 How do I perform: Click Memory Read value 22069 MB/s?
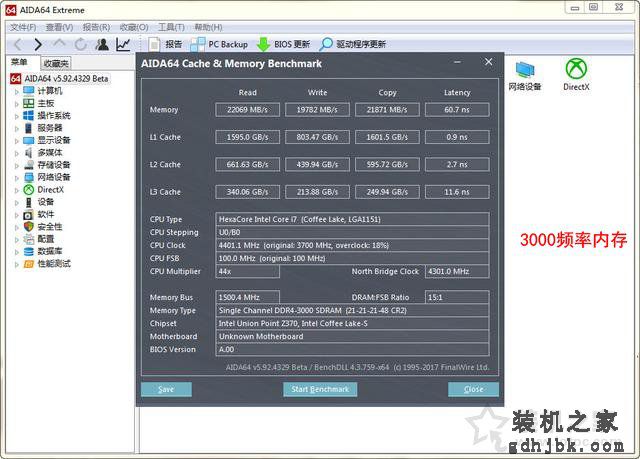point(247,110)
